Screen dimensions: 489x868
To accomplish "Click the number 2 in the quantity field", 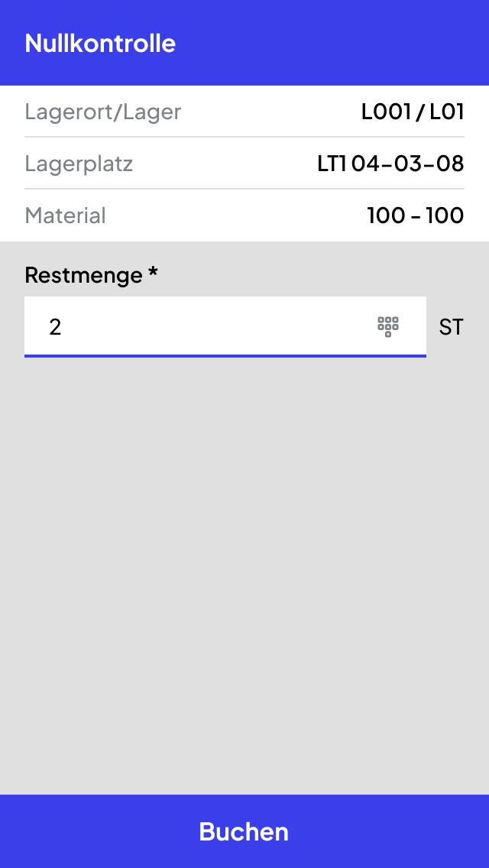I will click(x=55, y=327).
